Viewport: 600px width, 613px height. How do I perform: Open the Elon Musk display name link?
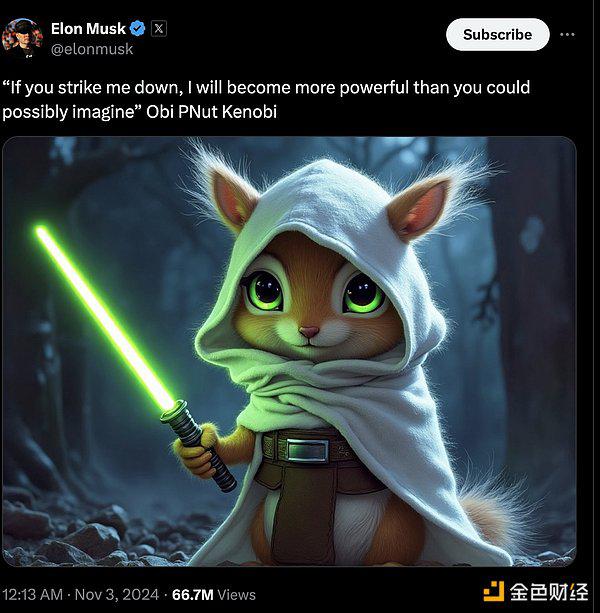(88, 29)
